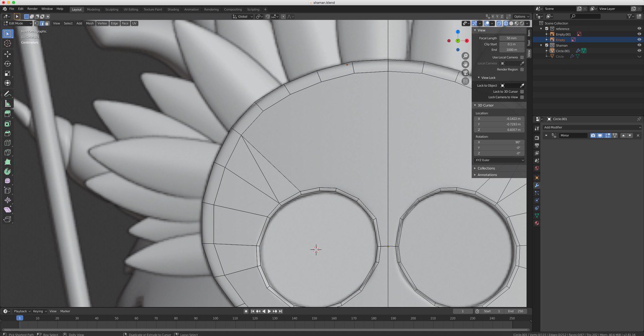This screenshot has height=336, width=644.
Task: Uncheck the Shaman collection checkbox
Action: tap(547, 45)
